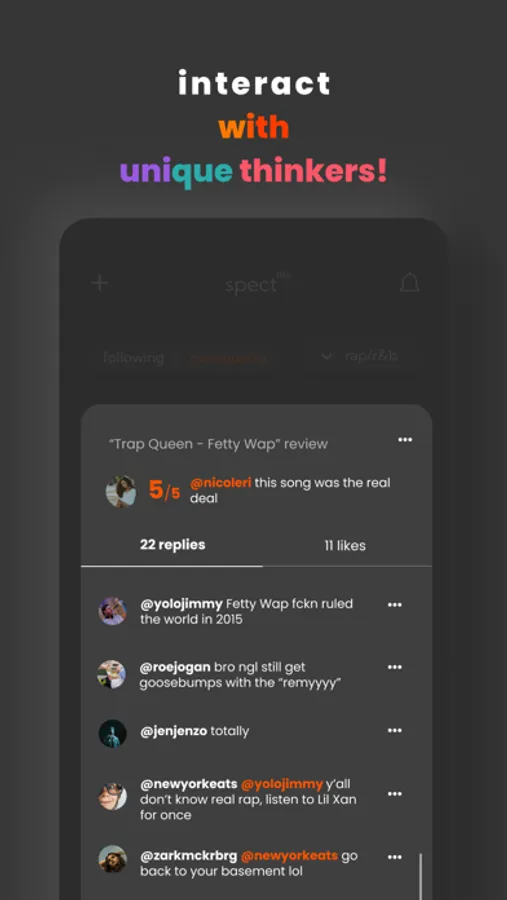The height and width of the screenshot is (900, 507).
Task: Select the 11 likes tab
Action: pos(345,546)
